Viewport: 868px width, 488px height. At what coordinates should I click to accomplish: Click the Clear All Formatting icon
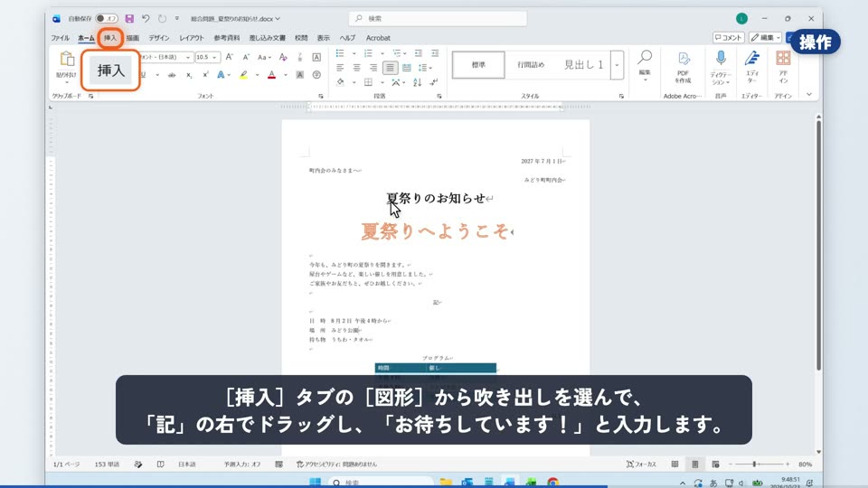click(x=283, y=57)
